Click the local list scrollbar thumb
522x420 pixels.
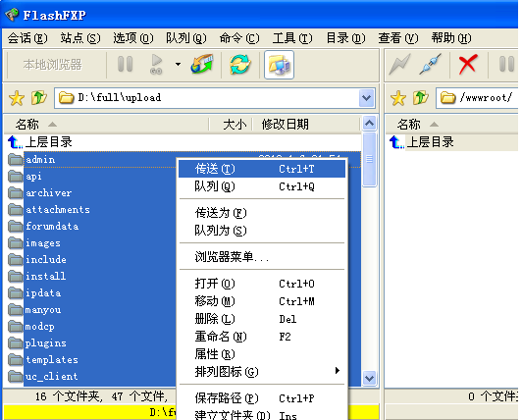[369, 160]
